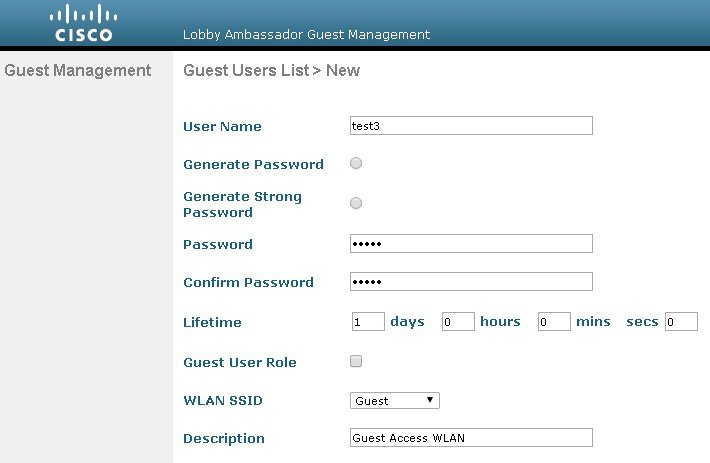Screen dimensions: 710x463
Task: Focus the Confirm Password field
Action: tap(471, 282)
